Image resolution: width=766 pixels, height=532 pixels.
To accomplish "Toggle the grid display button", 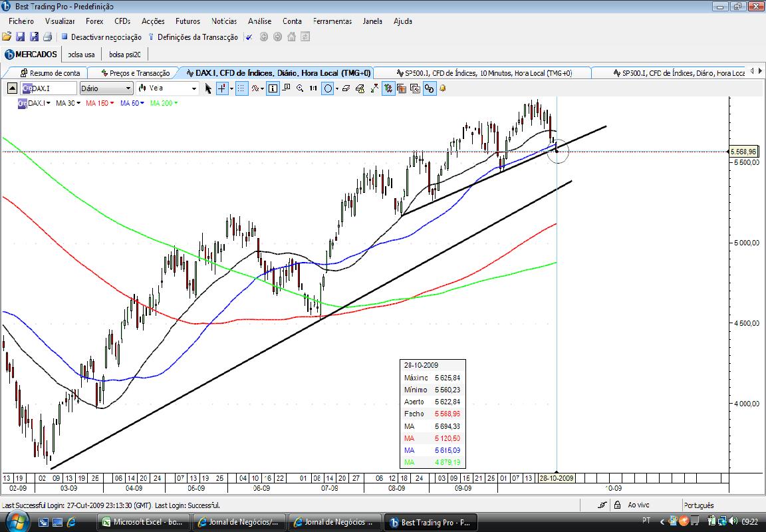I will 241,88.
